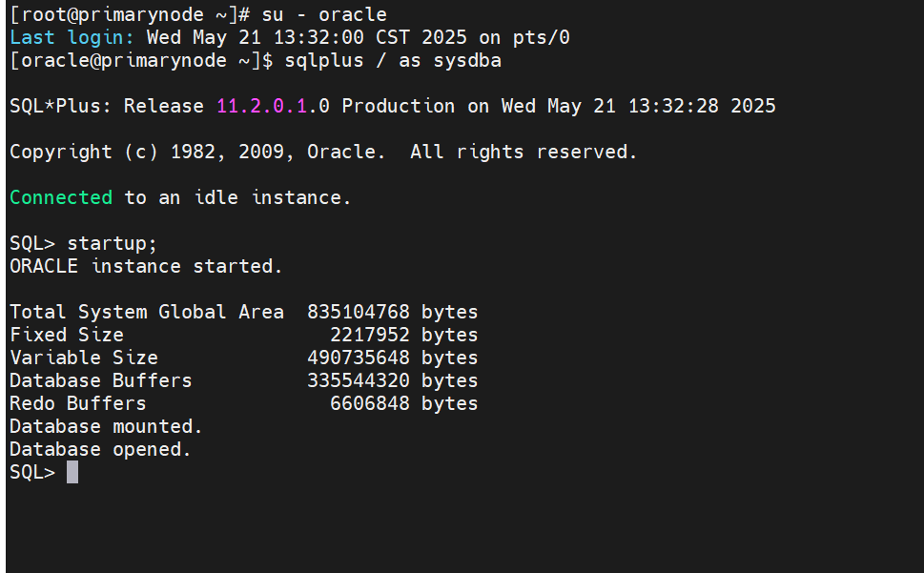Image resolution: width=924 pixels, height=573 pixels.
Task: Click the "SQL*Plus: Release" text
Action: click(107, 106)
